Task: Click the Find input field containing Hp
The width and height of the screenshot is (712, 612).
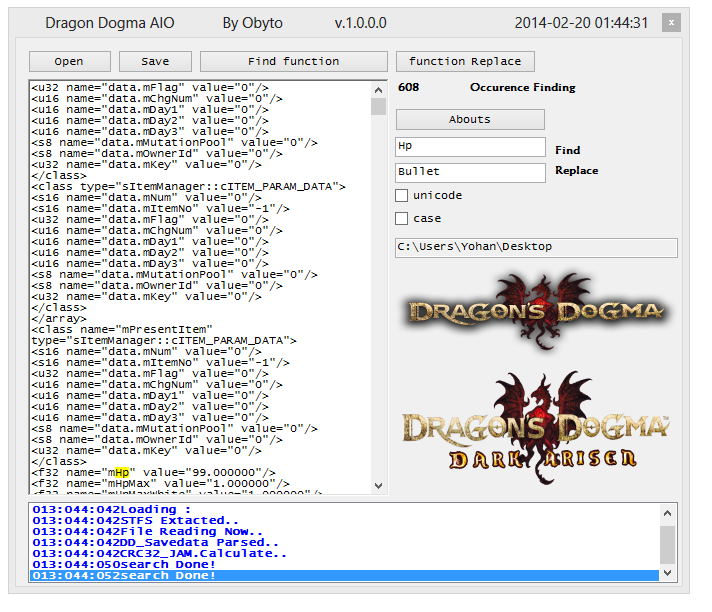Action: 470,147
